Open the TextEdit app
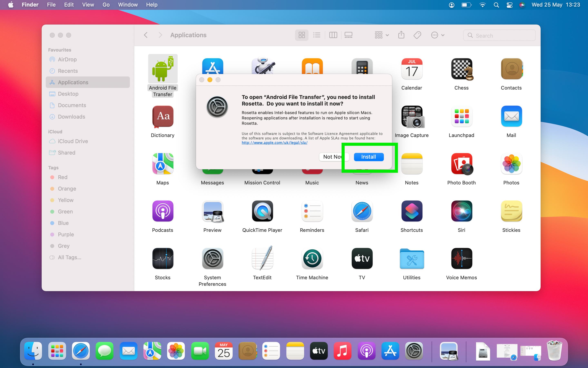This screenshot has height=368, width=588. coord(262,258)
